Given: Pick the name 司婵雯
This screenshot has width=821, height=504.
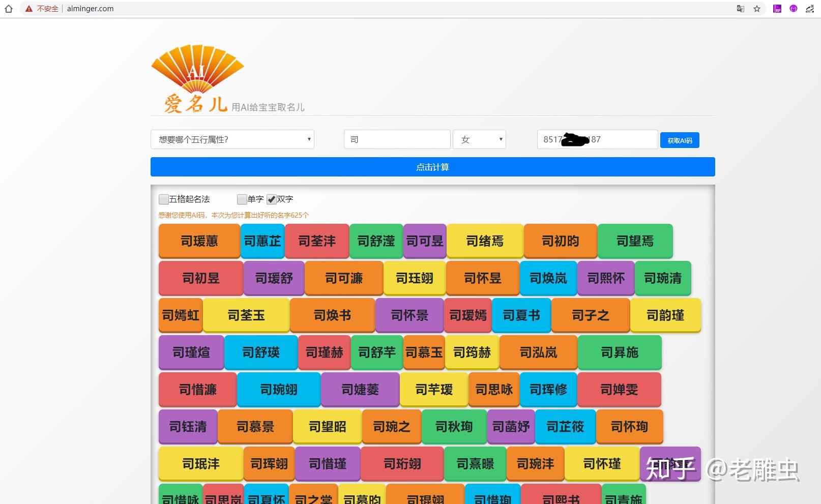Looking at the screenshot, I should [619, 390].
